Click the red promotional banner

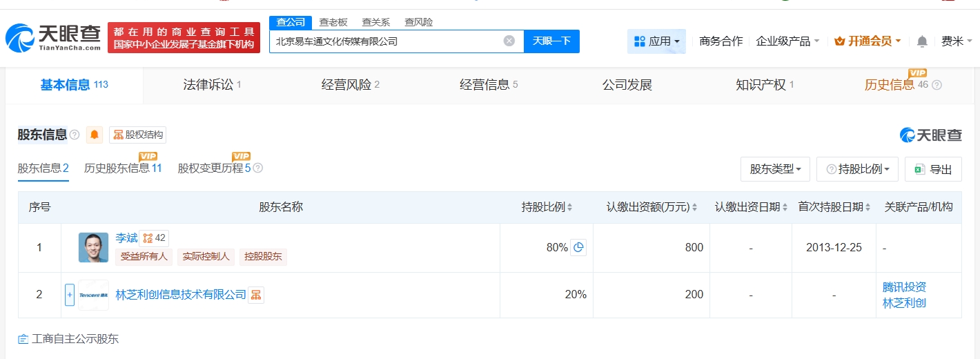tap(184, 38)
